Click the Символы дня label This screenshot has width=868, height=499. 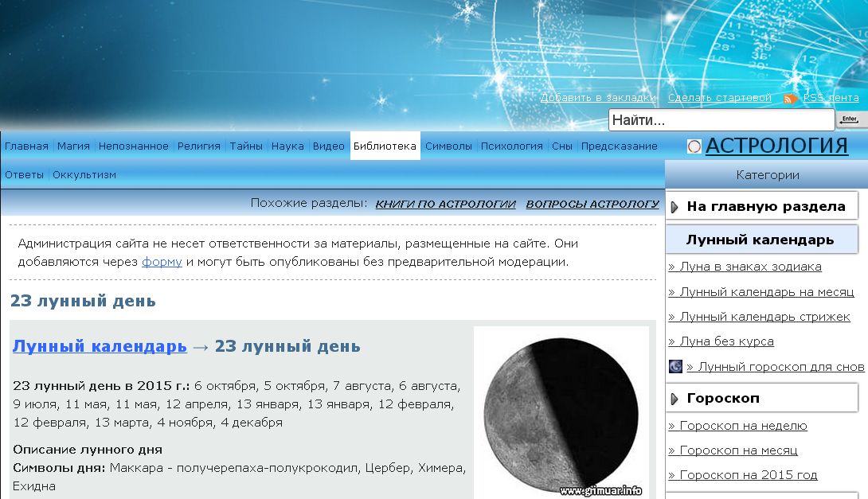pyautogui.click(x=59, y=468)
